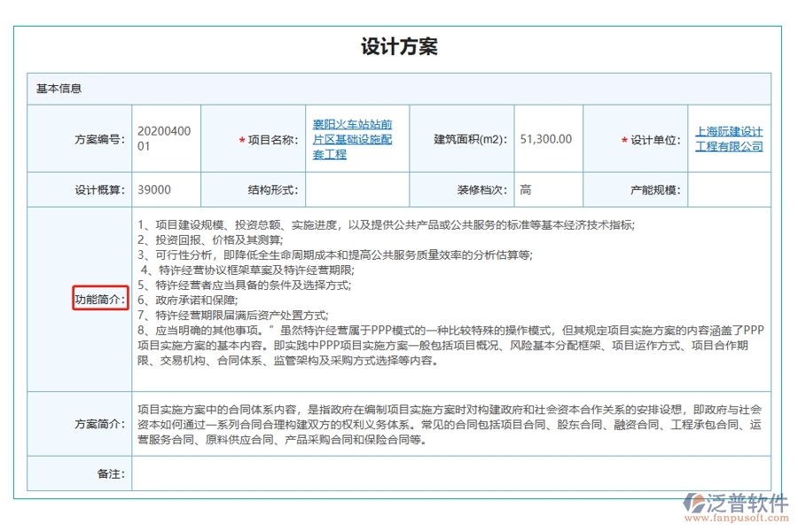798x532 pixels.
Task: Open the 上海阮建设计工程有限公司 design unit link
Action: [727, 138]
